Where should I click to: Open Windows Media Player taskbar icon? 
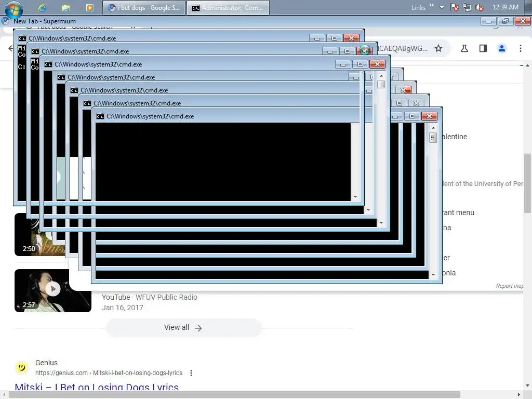89,7
